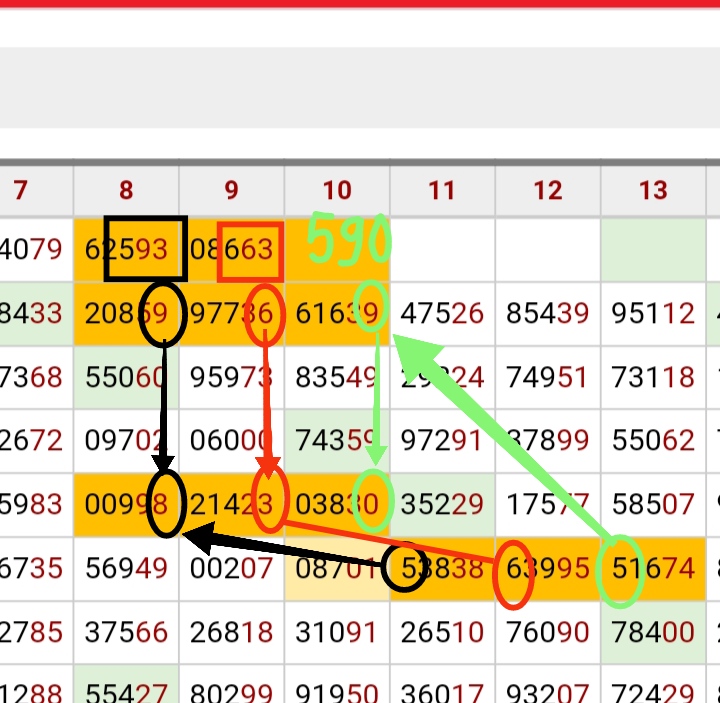Select the number 37566

click(126, 632)
